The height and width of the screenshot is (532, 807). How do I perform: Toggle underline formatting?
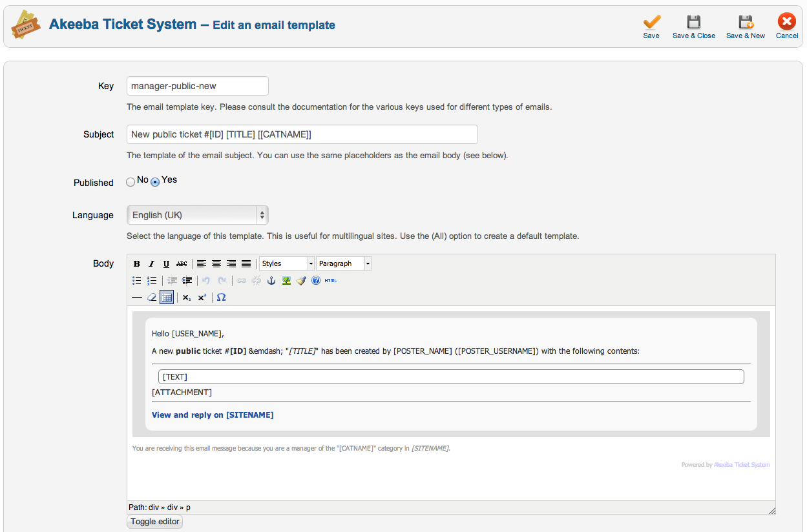coord(166,263)
